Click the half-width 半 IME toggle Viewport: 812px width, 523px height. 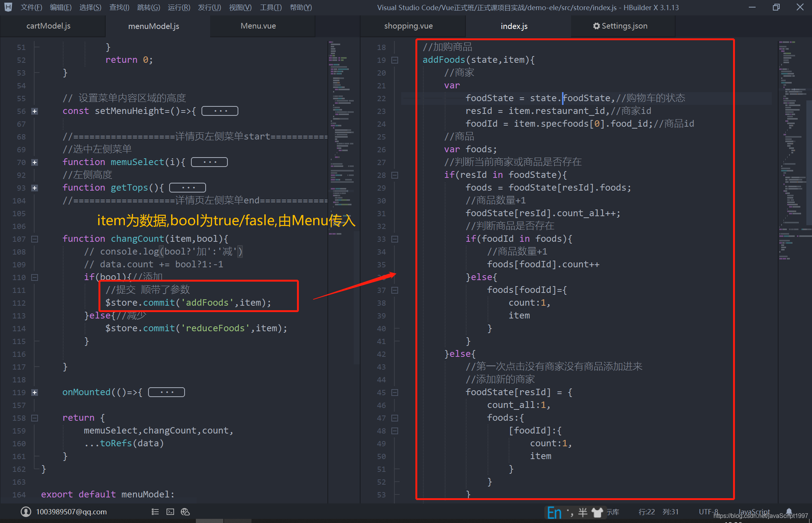583,512
